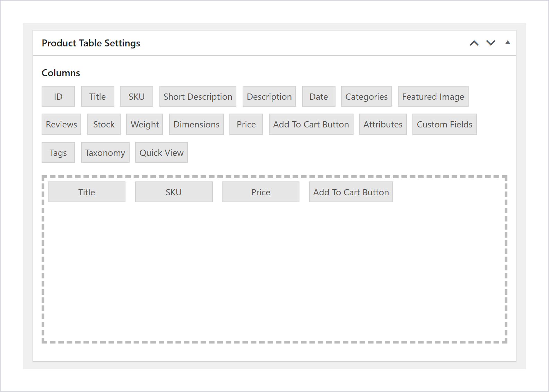Image resolution: width=549 pixels, height=392 pixels.
Task: Click Add To Cart Button in the dashed selected area
Action: (351, 192)
